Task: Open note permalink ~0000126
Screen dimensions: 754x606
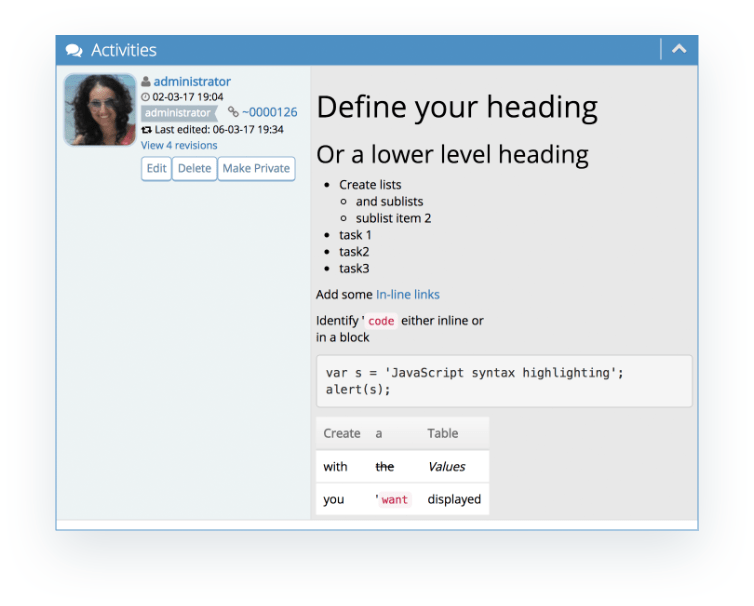Action: (269, 113)
